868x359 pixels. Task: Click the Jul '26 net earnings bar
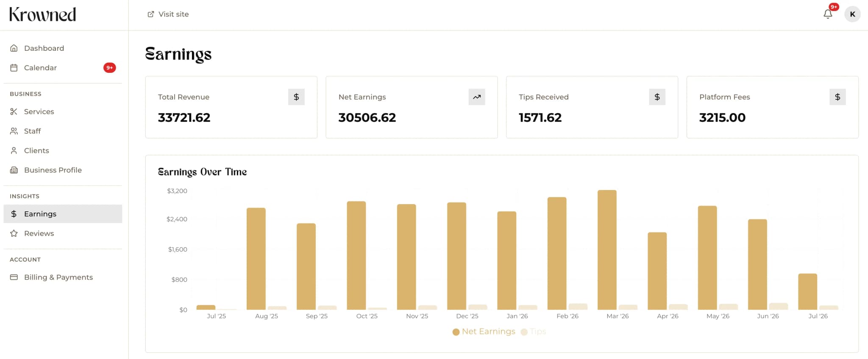click(808, 292)
